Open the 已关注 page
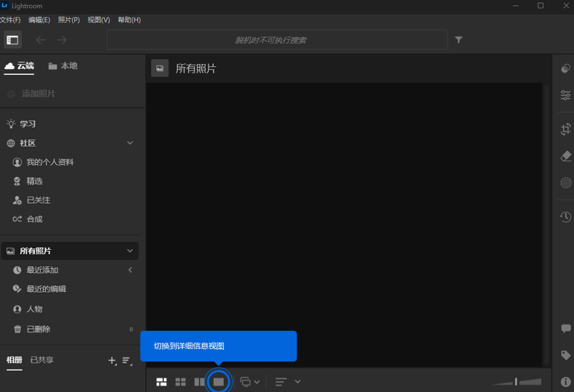This screenshot has height=392, width=574. (31, 200)
